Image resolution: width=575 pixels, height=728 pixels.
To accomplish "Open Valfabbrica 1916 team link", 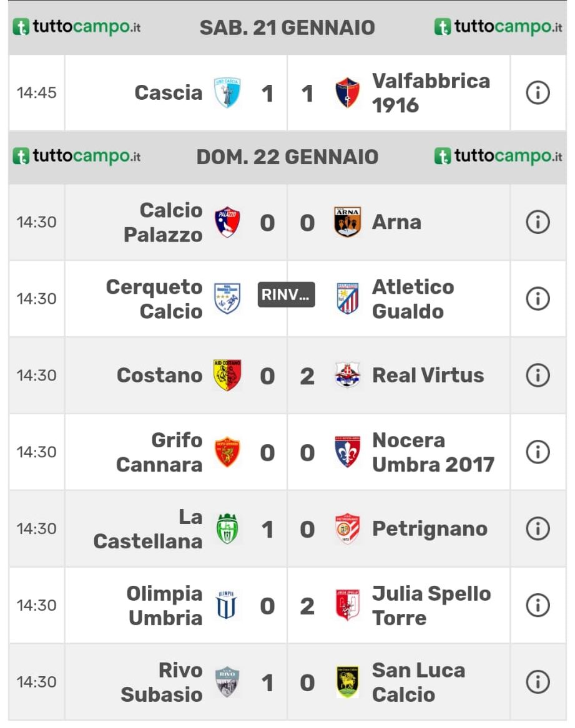I will click(x=431, y=93).
